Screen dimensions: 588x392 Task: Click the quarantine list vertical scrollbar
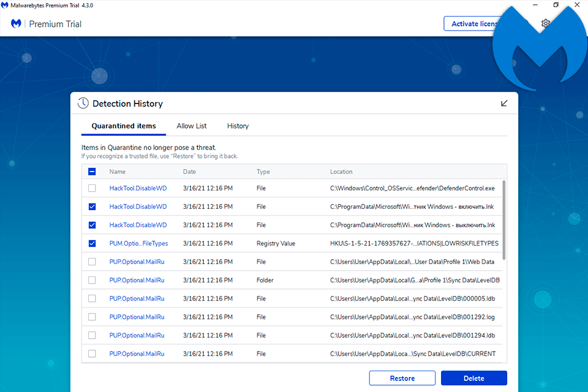(504, 221)
